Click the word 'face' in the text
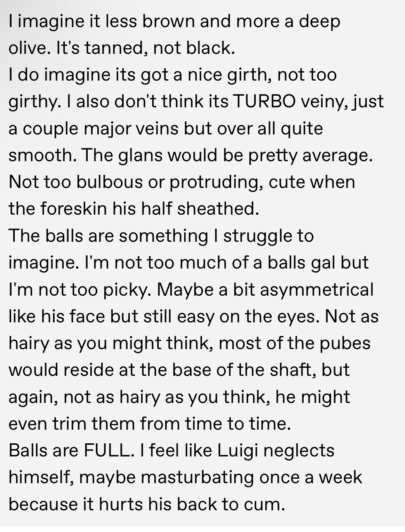 coord(87,316)
